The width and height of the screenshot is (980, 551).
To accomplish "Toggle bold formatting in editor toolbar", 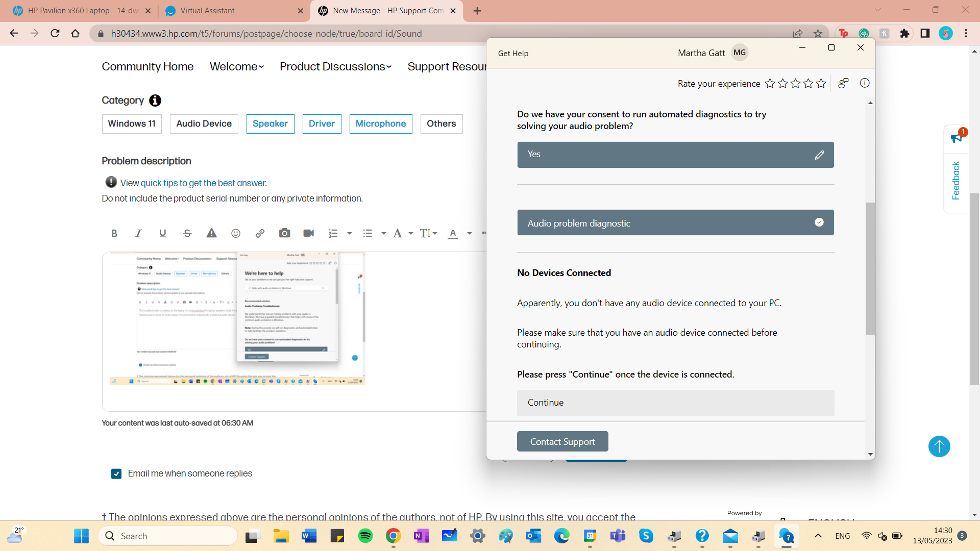I will 114,233.
